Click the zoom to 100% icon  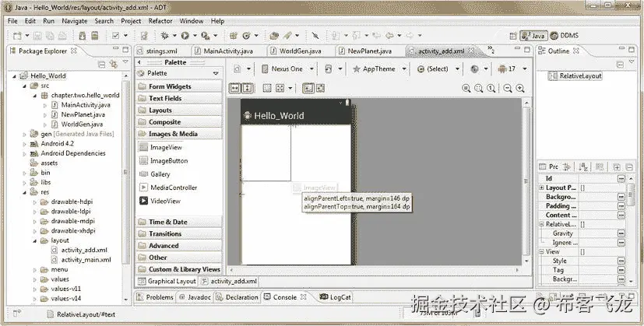pyautogui.click(x=491, y=88)
